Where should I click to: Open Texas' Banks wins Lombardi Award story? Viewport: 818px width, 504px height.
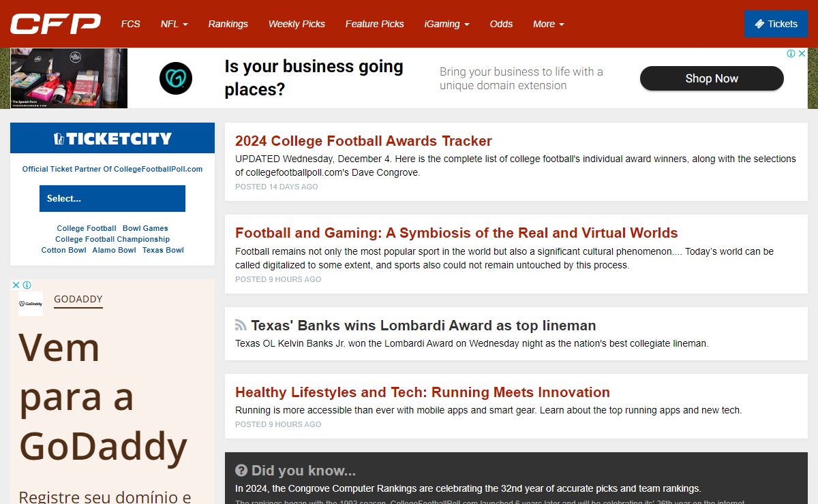pyautogui.click(x=423, y=326)
